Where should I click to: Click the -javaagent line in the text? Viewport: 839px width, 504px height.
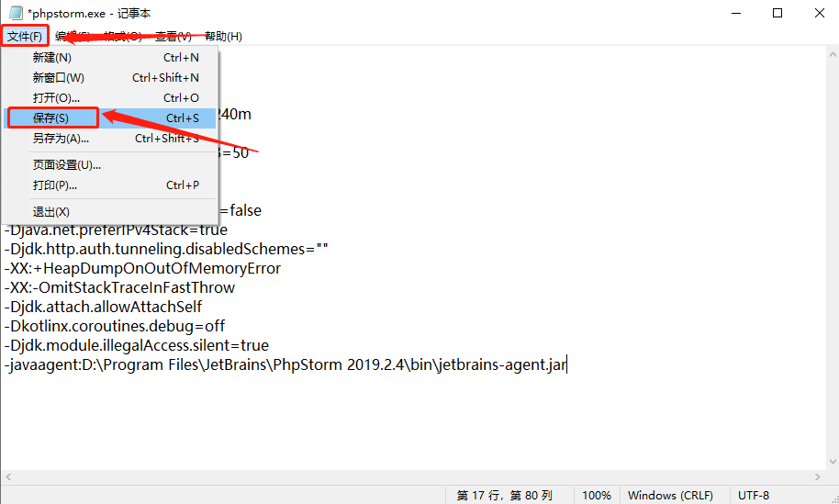[285, 364]
